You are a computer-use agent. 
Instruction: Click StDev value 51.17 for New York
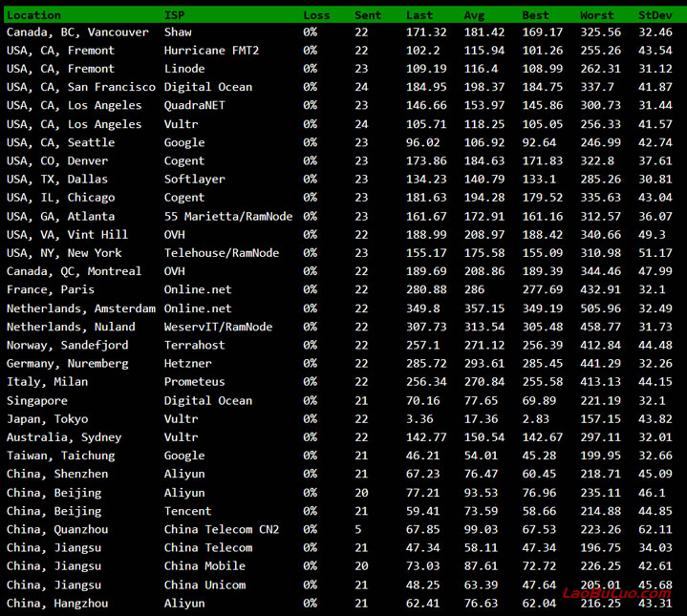click(655, 253)
